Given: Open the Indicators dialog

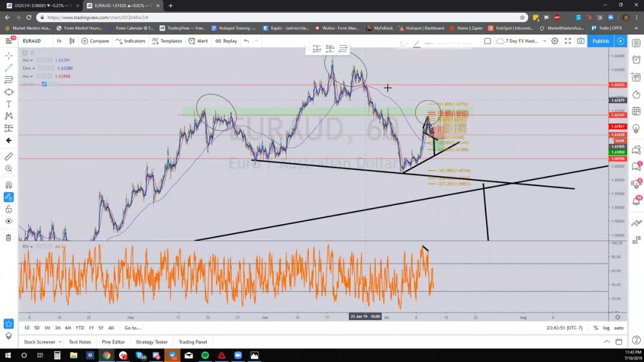Looking at the screenshot, I should 131,41.
